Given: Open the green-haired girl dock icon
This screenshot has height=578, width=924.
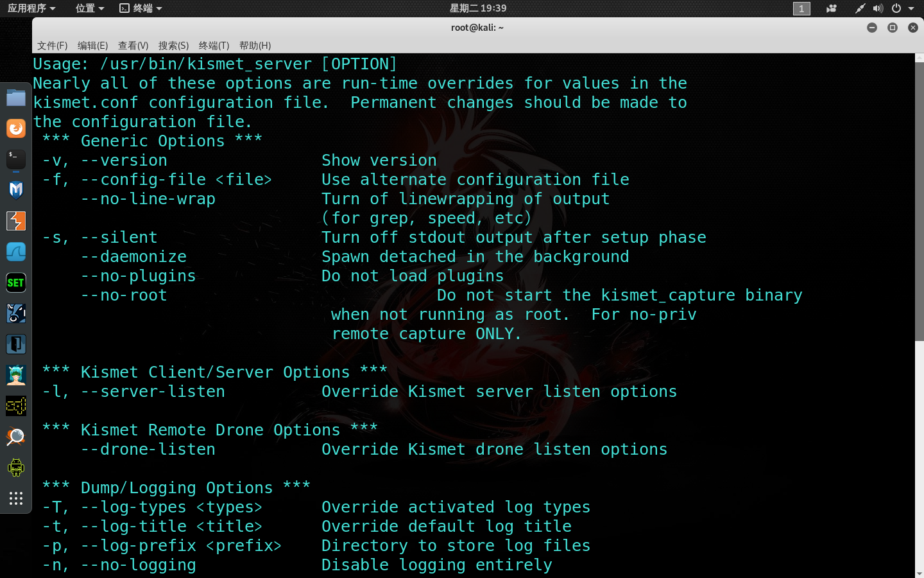Looking at the screenshot, I should point(16,375).
